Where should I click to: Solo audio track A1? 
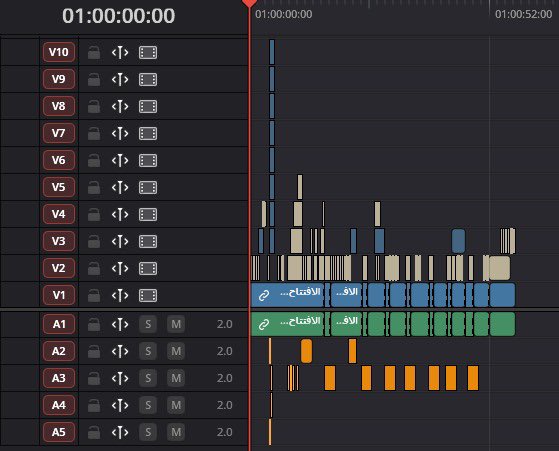pyautogui.click(x=148, y=324)
